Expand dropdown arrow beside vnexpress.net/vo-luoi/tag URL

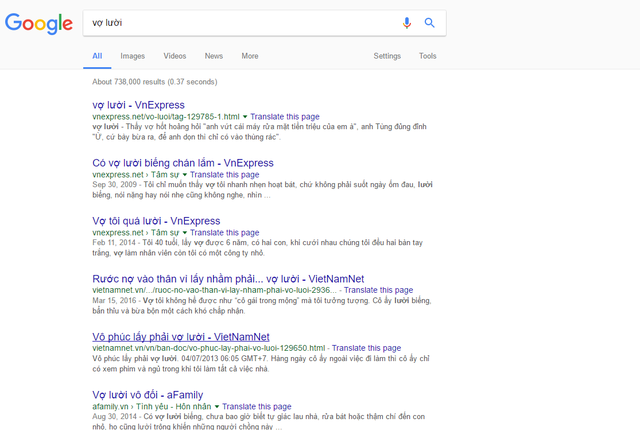(245, 117)
